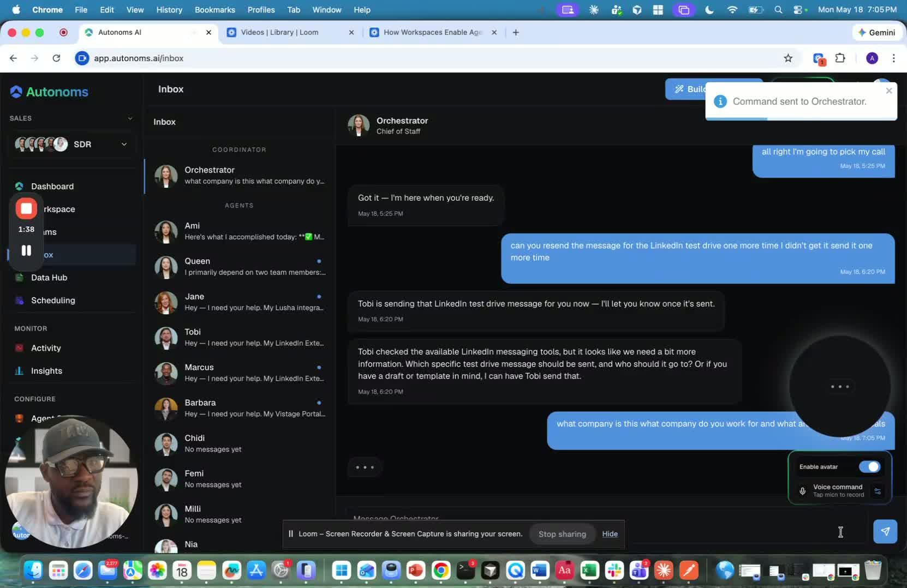Open Jane's conversation
The height and width of the screenshot is (588, 907).
[239, 302]
